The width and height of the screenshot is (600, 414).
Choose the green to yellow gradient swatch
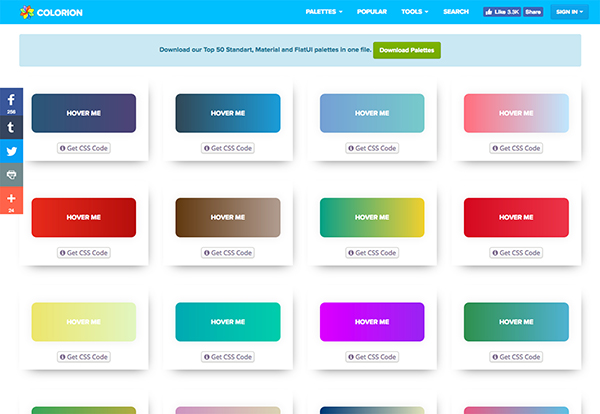(x=372, y=217)
